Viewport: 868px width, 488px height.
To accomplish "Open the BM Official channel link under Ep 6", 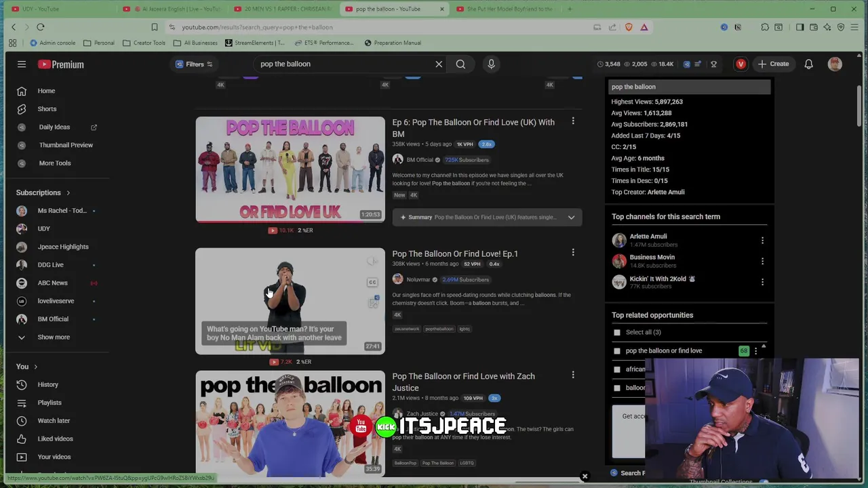I will (420, 160).
